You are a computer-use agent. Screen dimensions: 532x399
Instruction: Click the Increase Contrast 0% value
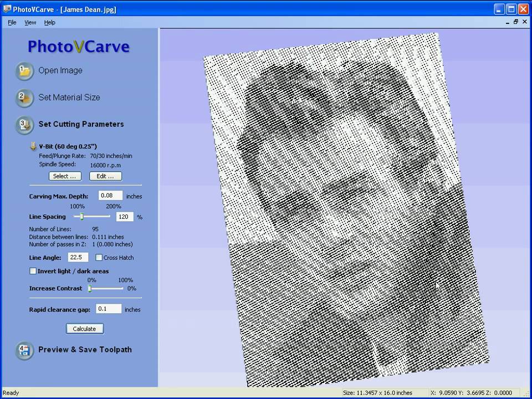click(x=132, y=288)
